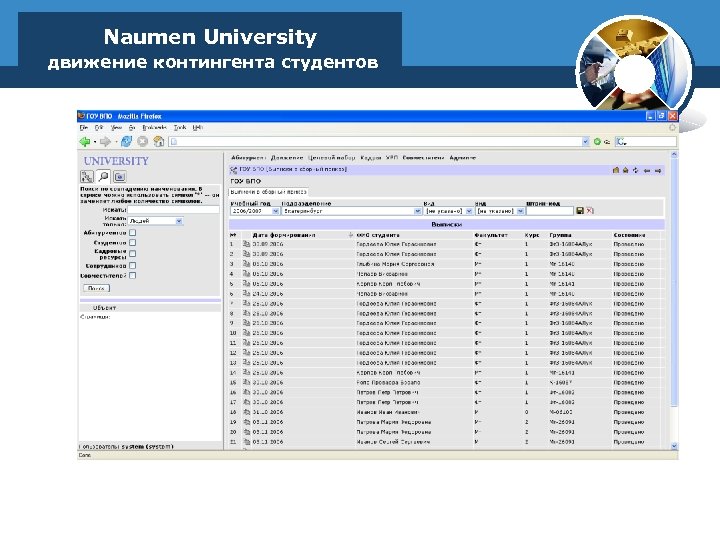Open the Движение top menu item
Image resolution: width=720 pixels, height=540 pixels.
click(x=287, y=158)
